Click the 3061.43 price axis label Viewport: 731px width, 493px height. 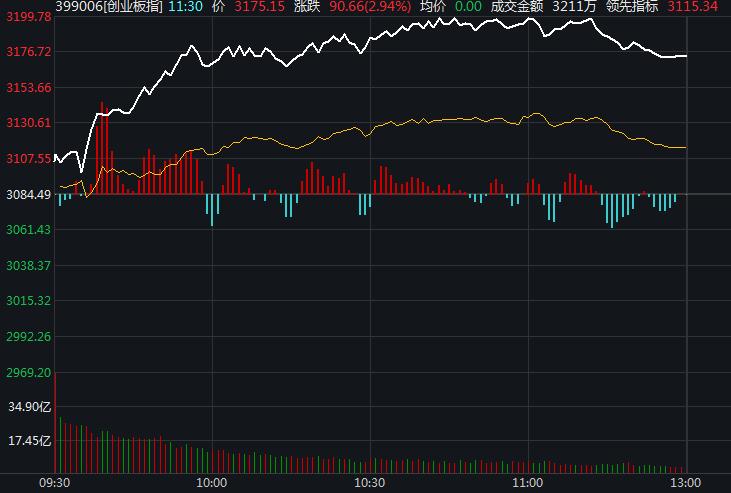tap(28, 229)
